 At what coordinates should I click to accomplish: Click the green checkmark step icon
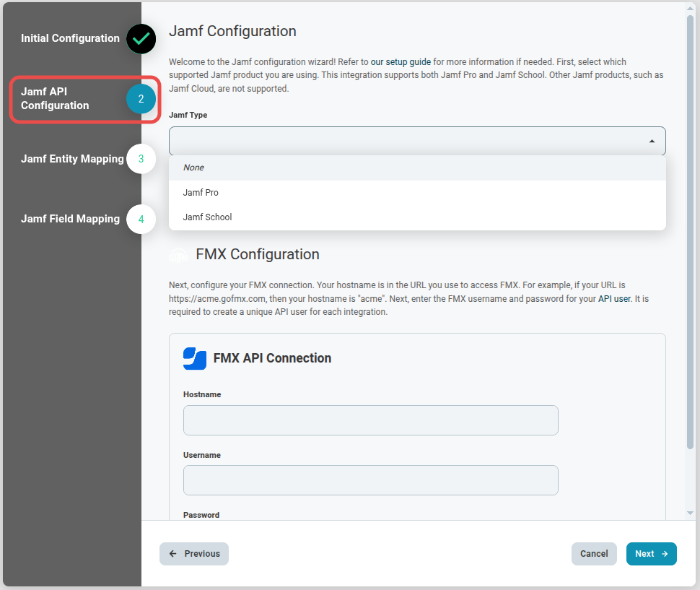tap(141, 39)
